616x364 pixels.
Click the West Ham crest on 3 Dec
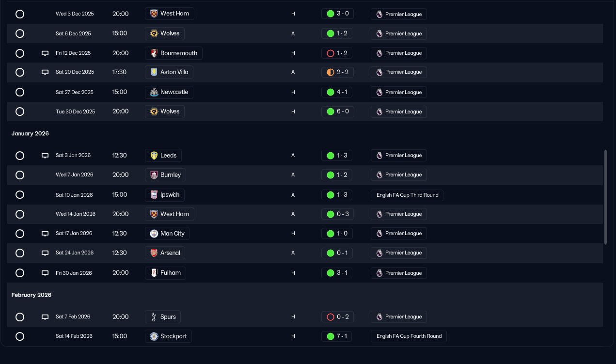tap(154, 14)
